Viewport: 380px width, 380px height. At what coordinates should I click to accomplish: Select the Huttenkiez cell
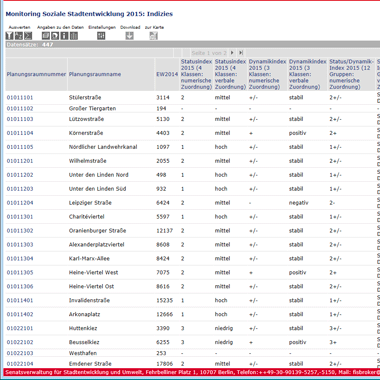(x=83, y=328)
